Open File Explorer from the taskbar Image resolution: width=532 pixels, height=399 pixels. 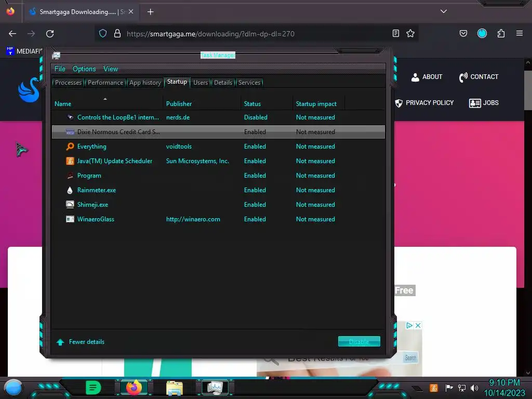[x=175, y=388]
